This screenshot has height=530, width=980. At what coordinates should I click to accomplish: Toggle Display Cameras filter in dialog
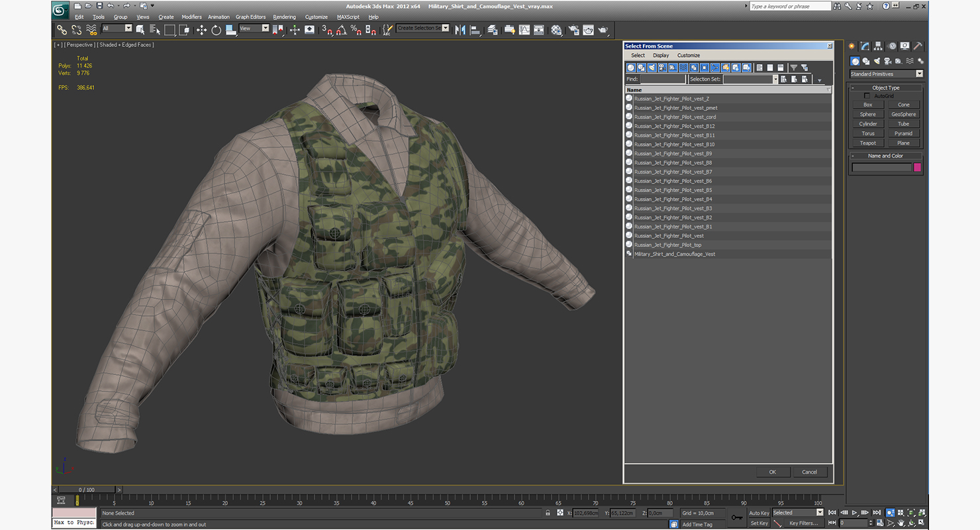663,68
